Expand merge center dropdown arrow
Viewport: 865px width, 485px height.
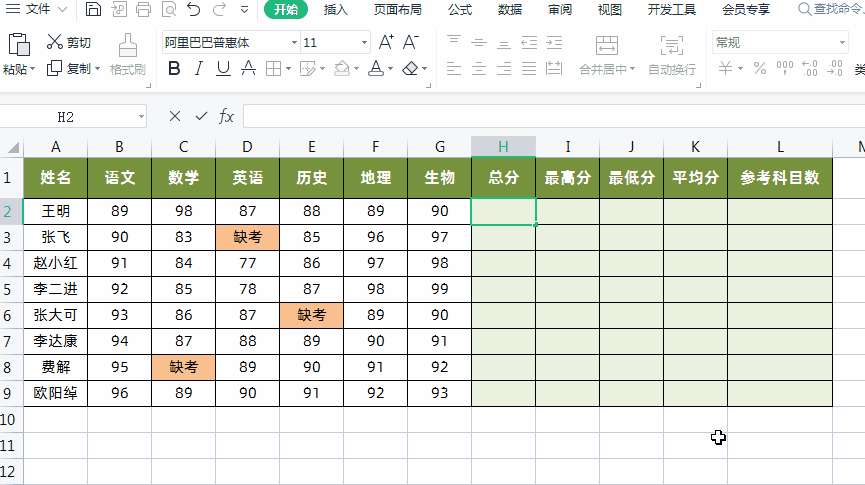point(633,69)
